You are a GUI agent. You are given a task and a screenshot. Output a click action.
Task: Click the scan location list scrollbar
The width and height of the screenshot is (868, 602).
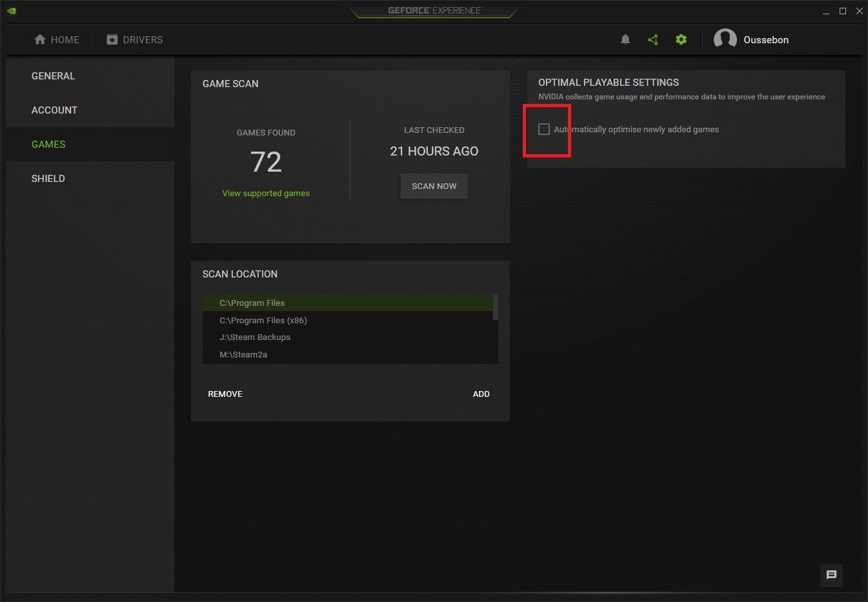[496, 307]
